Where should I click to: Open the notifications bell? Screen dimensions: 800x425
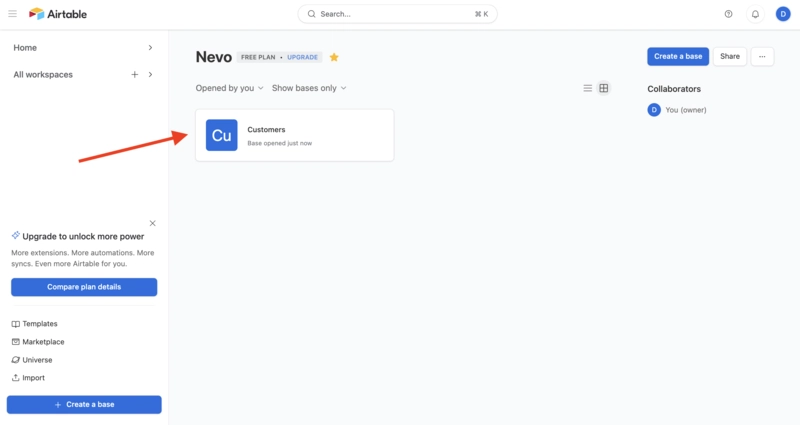(x=755, y=14)
